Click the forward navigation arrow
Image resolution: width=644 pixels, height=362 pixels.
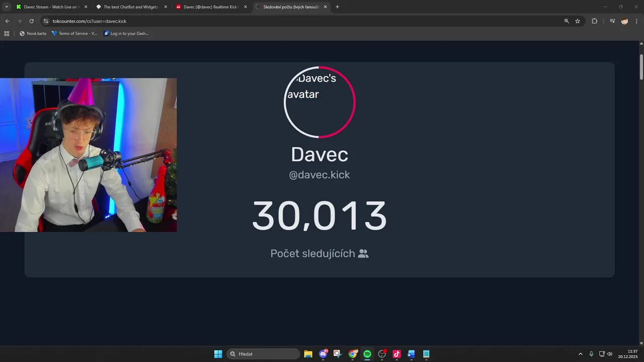19,21
